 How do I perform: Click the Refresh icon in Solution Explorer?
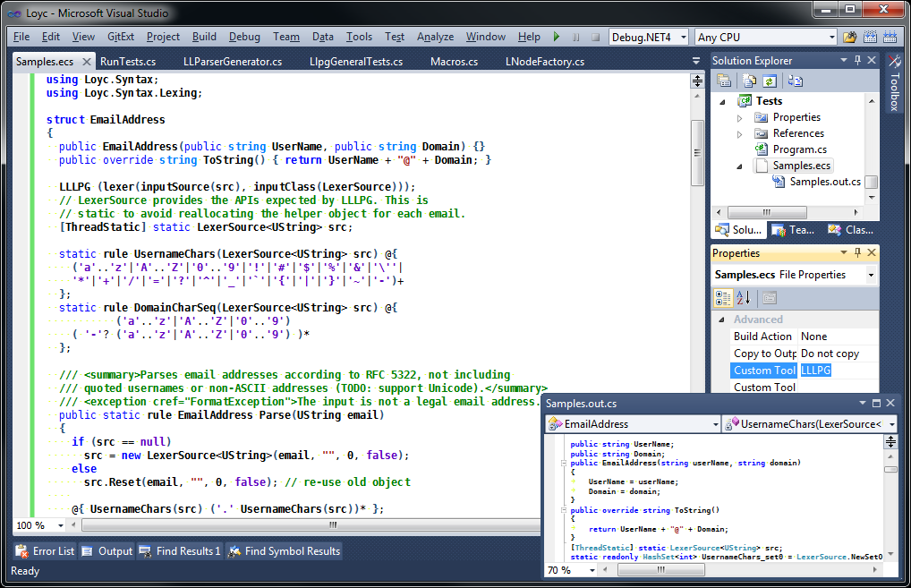click(770, 81)
